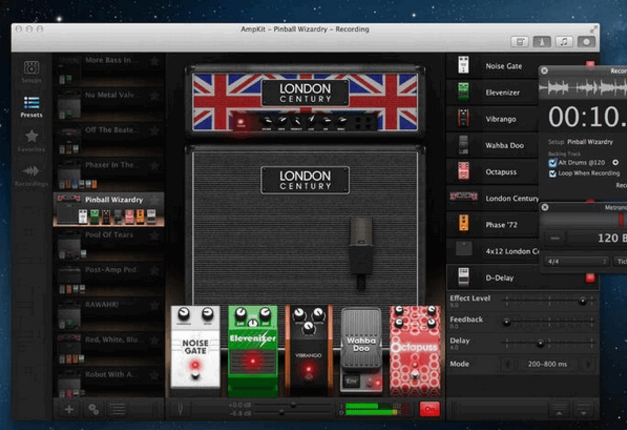
Task: Click the record toolbar button
Action: [586, 42]
